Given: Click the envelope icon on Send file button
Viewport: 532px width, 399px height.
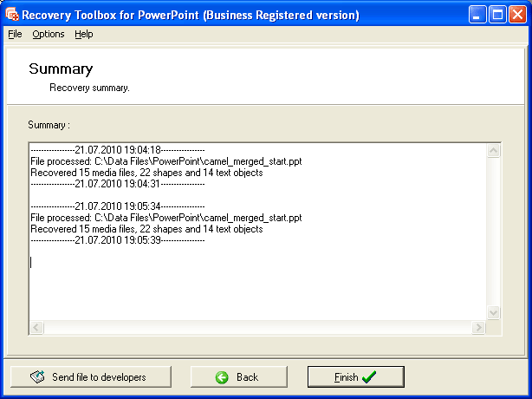Looking at the screenshot, I should [37, 376].
